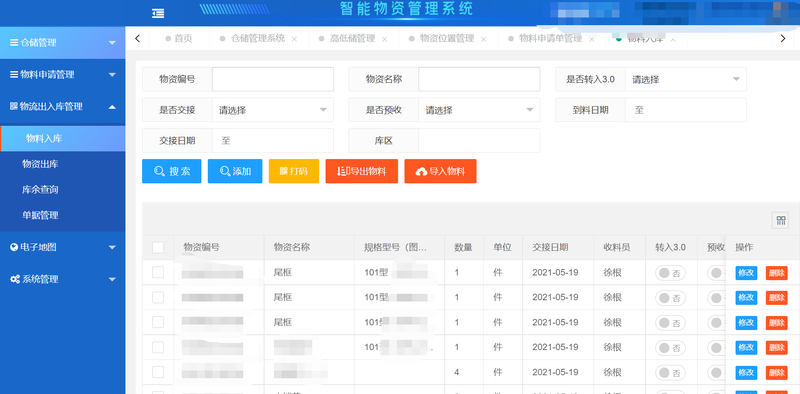The height and width of the screenshot is (394, 800).
Task: Toggle 转入3.0 switch in the first row
Action: coord(670,273)
